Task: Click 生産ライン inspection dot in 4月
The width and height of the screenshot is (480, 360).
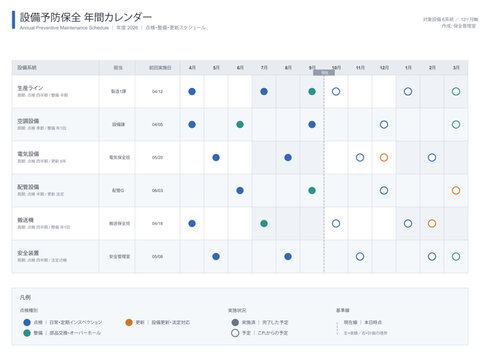Action: coord(192,91)
